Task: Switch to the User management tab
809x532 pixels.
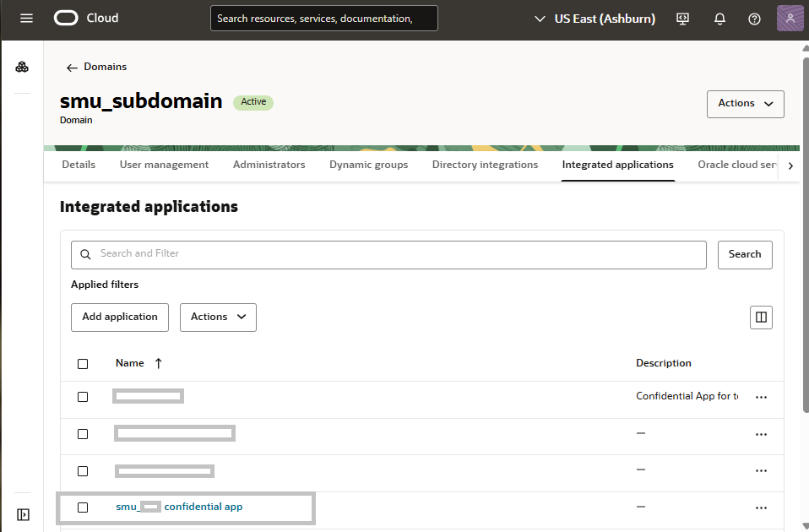Action: point(164,165)
